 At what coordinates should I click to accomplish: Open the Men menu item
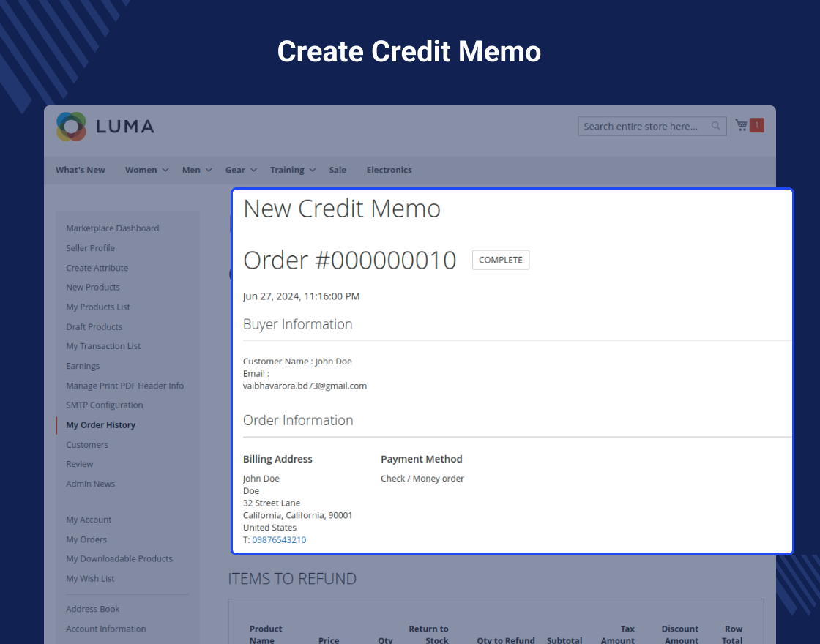pos(191,170)
